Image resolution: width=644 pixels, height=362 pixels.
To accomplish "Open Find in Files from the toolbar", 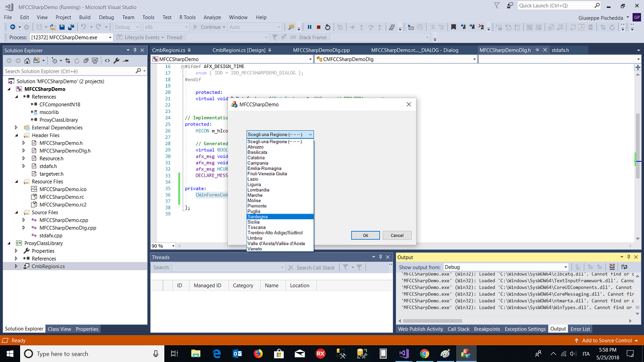I will (290, 27).
